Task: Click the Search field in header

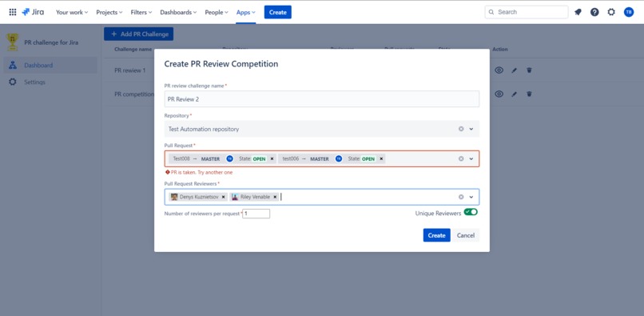Action: [x=527, y=12]
